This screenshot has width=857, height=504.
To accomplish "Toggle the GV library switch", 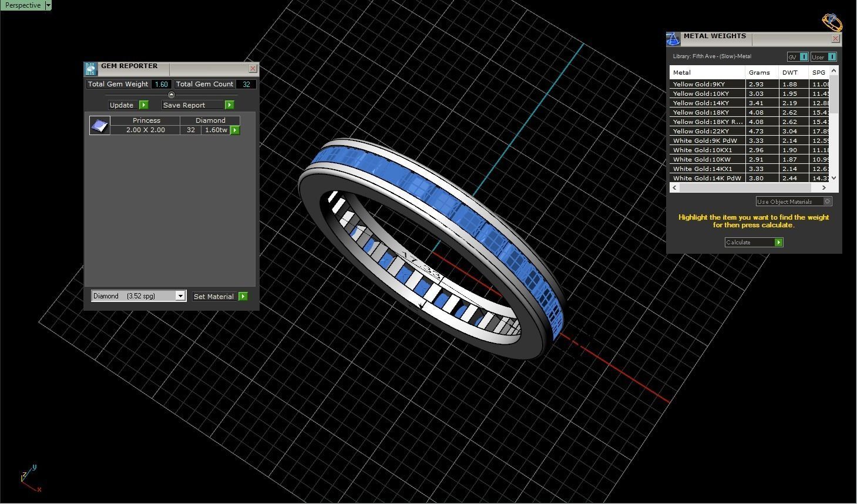I will [x=804, y=57].
